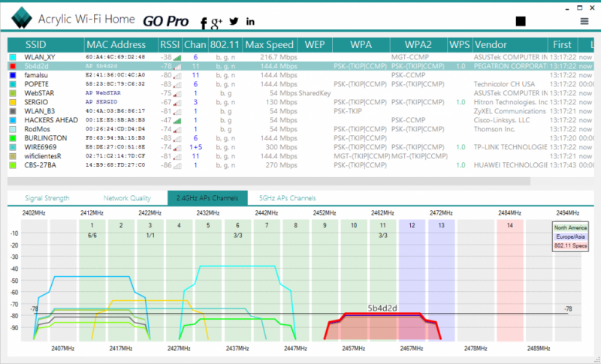Click the horizontal scrollbar under the table
The width and height of the screenshot is (601, 364).
(269, 181)
